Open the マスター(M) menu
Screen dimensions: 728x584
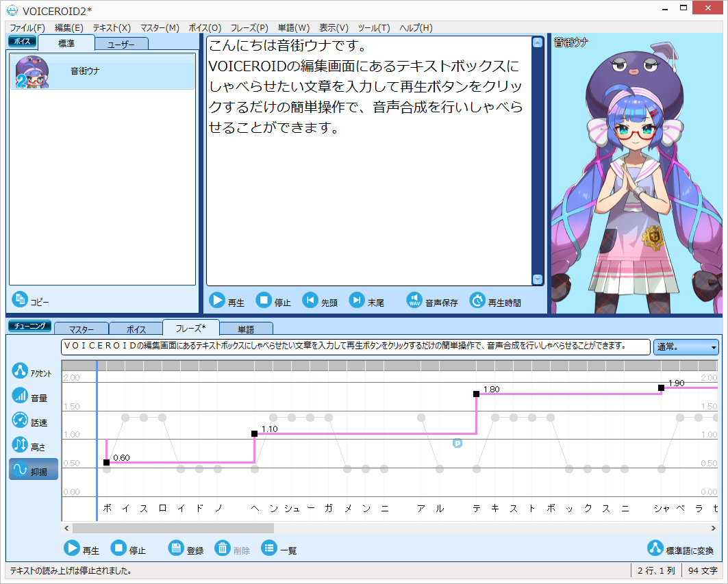160,28
